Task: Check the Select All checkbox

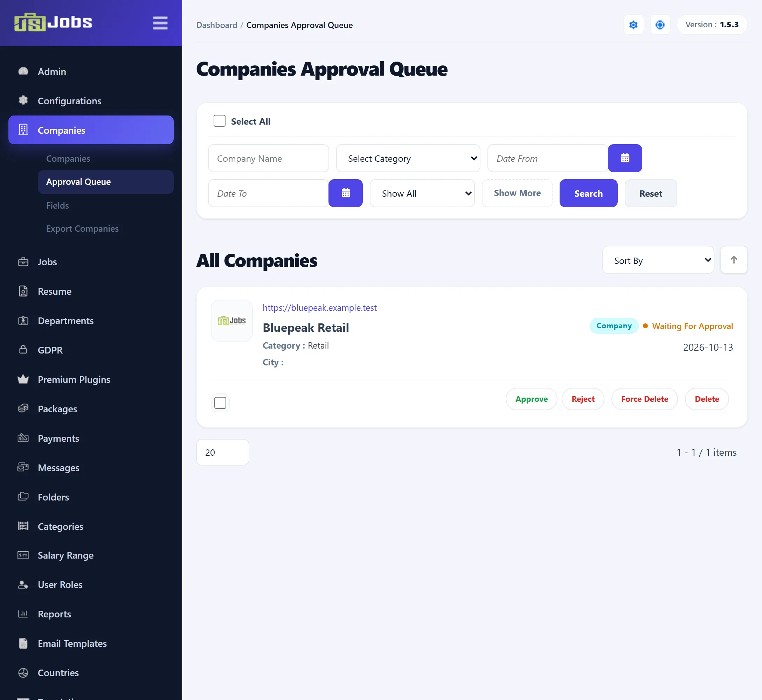Action: click(220, 121)
